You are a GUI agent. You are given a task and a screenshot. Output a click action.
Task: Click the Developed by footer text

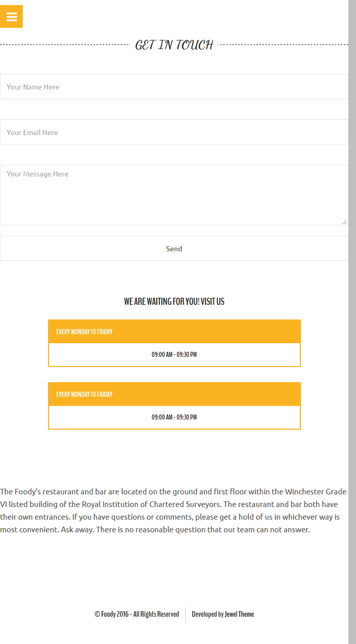pyautogui.click(x=208, y=614)
